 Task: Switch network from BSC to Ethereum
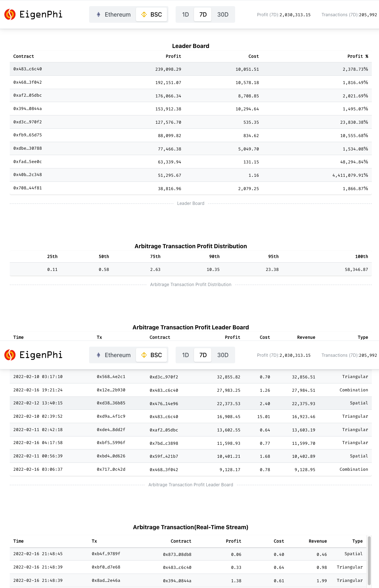click(113, 14)
